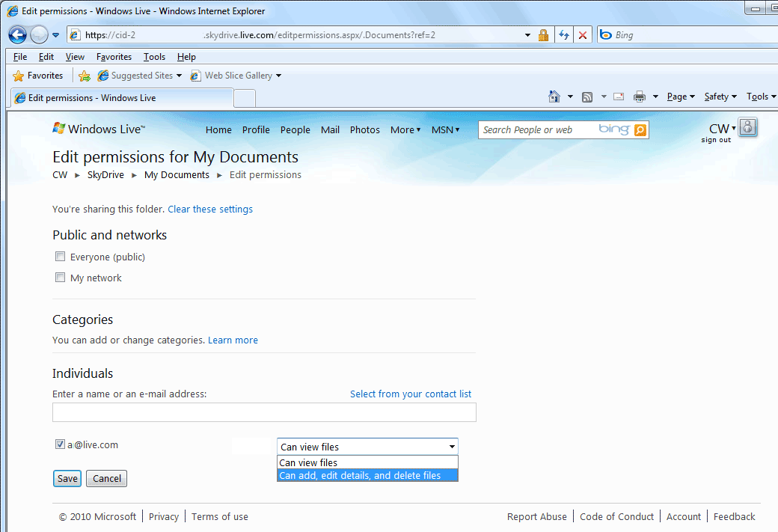Open the Terms of use link
The width and height of the screenshot is (778, 532).
220,516
